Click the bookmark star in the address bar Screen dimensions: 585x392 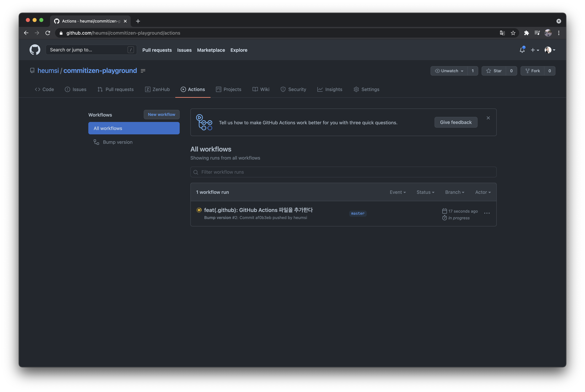(513, 33)
